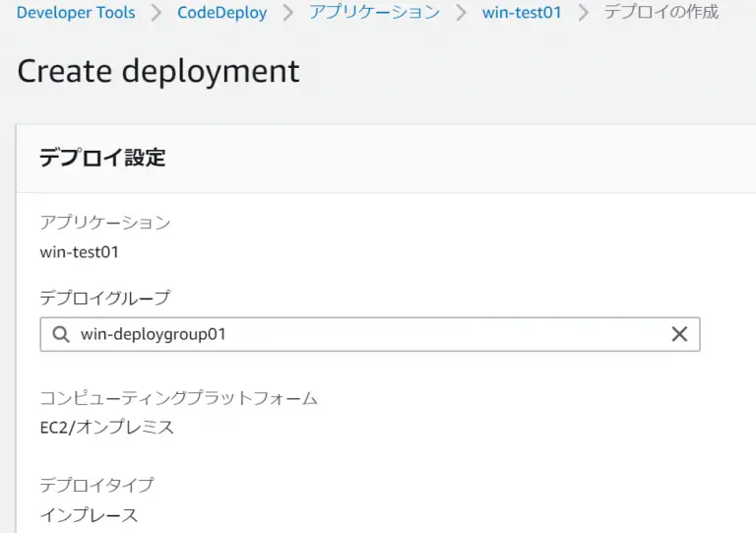
Task: Clear the win-deploygroup01 selection with the X
Action: 679,334
